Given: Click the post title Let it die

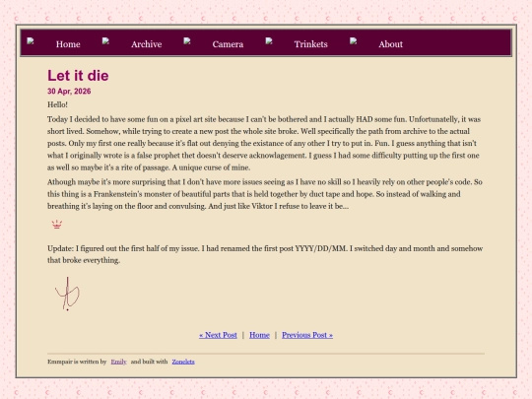Looking at the screenshot, I should pyautogui.click(x=78, y=75).
